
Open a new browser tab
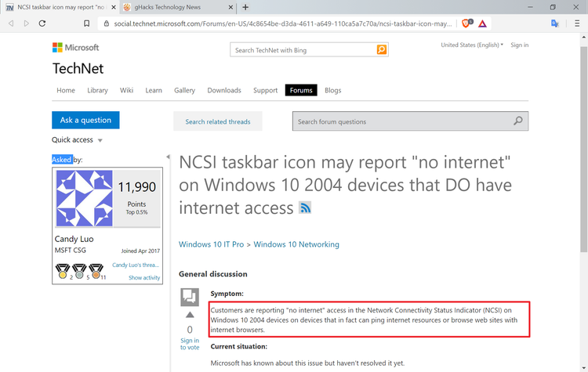(x=245, y=7)
